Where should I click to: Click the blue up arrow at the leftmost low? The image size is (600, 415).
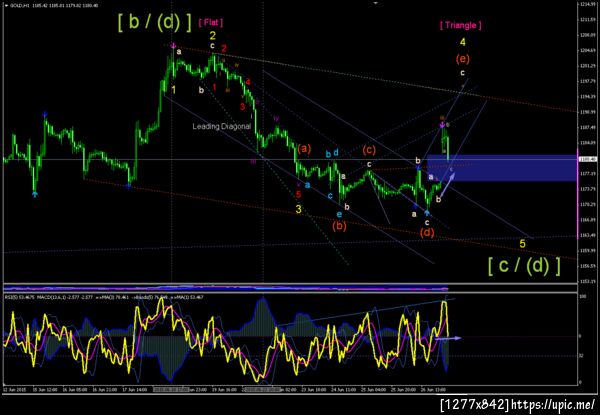pos(35,194)
